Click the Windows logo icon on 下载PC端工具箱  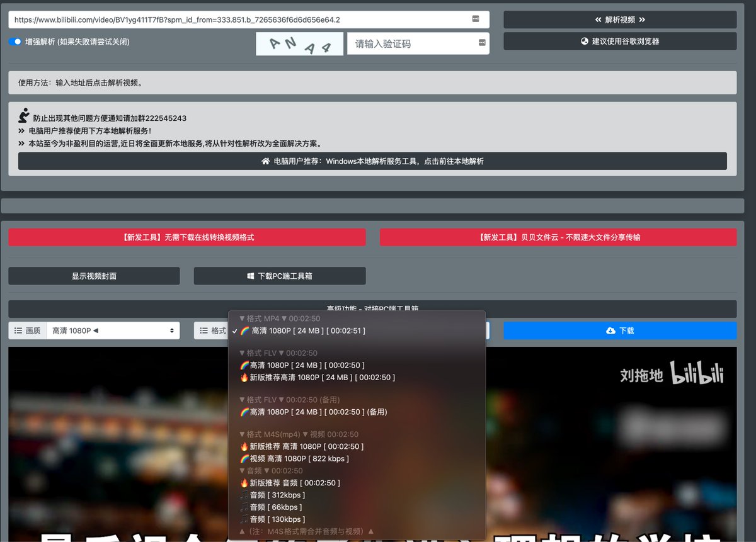point(251,276)
